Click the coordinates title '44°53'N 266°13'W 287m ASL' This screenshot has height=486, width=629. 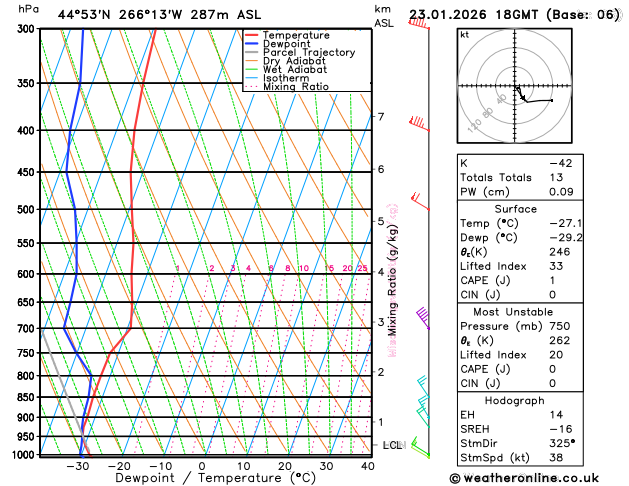(x=159, y=15)
